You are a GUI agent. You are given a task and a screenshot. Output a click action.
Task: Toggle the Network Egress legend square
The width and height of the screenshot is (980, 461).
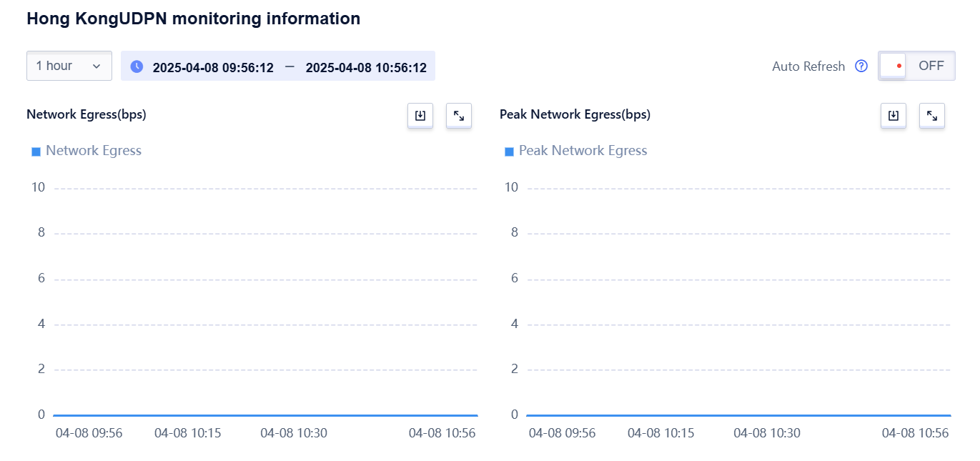click(x=36, y=152)
